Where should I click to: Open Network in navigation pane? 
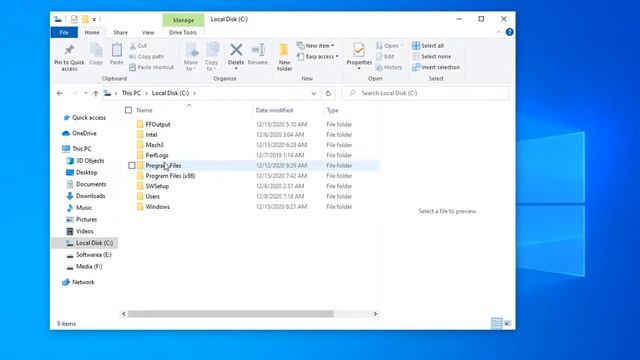point(83,282)
